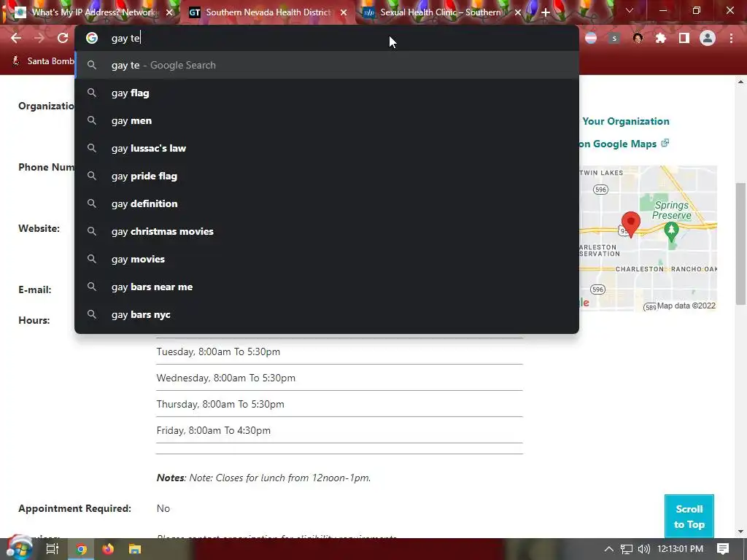Click 'Friday, 8:00am To 4:30pm' text

(214, 430)
